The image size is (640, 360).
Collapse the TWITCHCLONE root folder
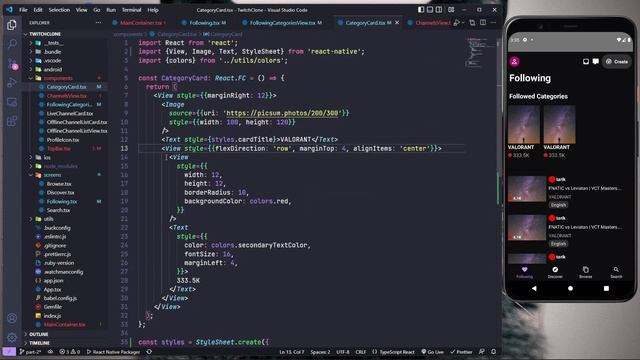point(45,34)
